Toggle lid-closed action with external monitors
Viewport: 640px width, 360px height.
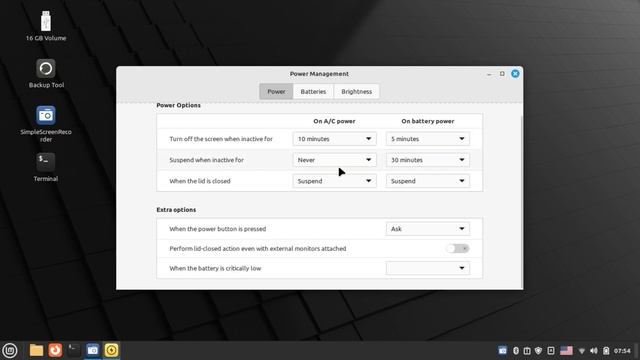click(x=458, y=249)
